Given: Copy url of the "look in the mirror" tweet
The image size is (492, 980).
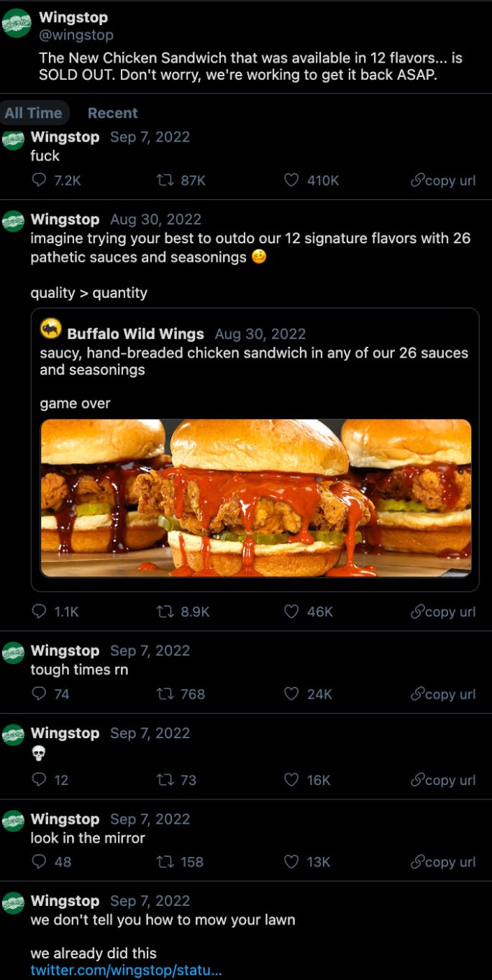Looking at the screenshot, I should click(x=442, y=862).
